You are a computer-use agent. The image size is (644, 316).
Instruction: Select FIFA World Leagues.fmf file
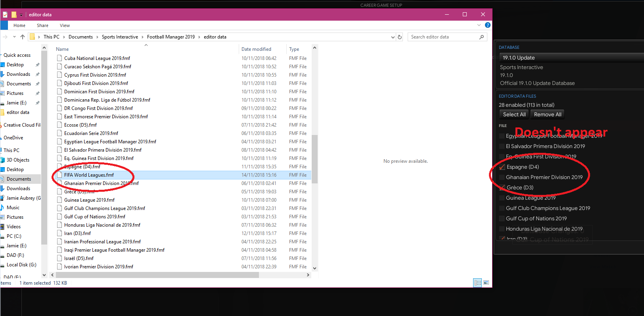point(89,175)
